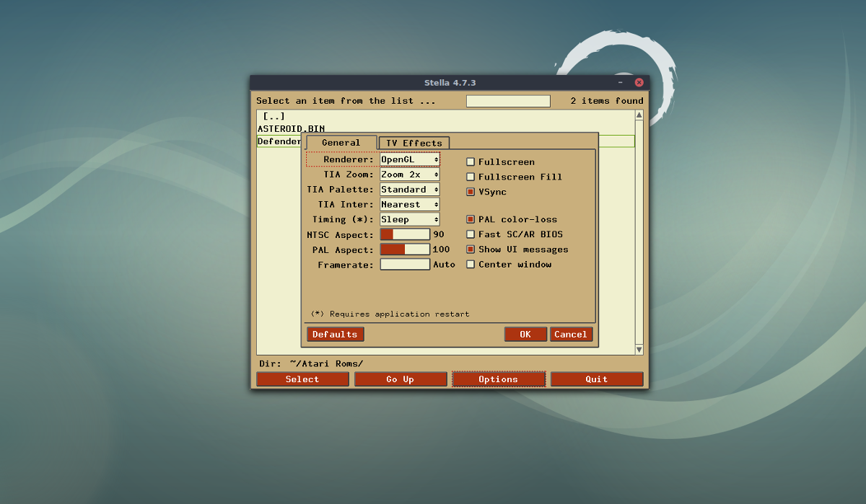
Task: Adjust the PAL Aspect slider
Action: (x=405, y=249)
